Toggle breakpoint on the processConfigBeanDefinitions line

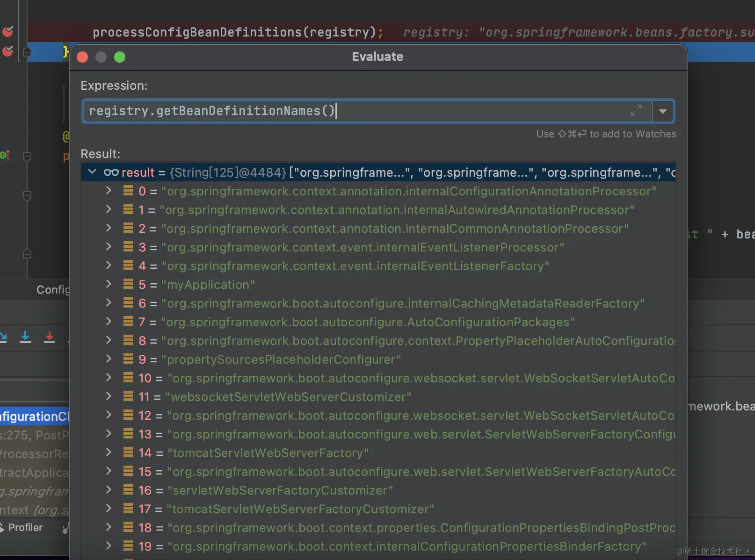[x=8, y=31]
